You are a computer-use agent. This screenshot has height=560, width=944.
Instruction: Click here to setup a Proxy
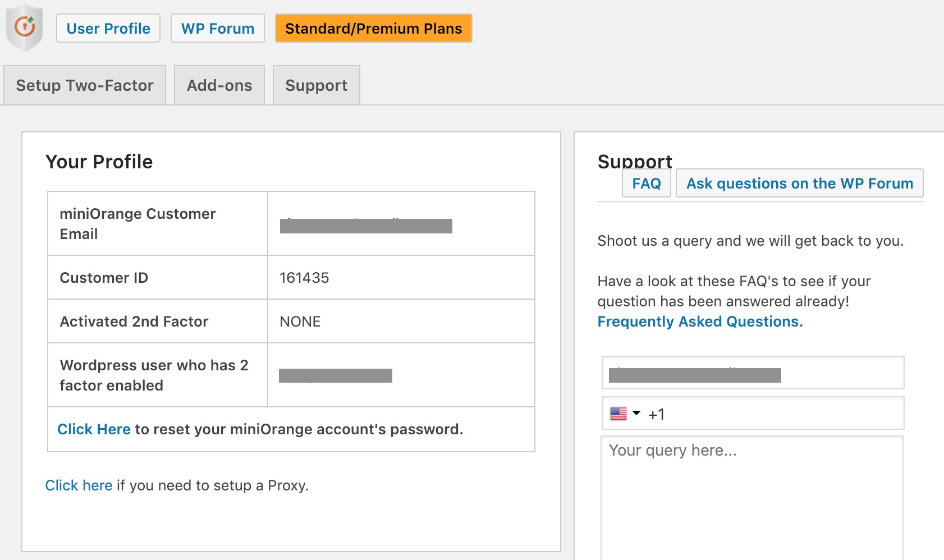pyautogui.click(x=79, y=485)
